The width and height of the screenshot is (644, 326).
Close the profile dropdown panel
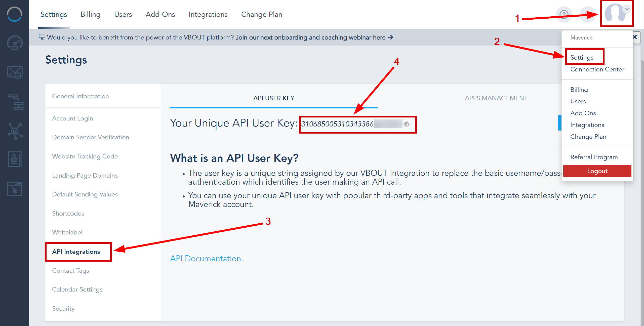635,36
